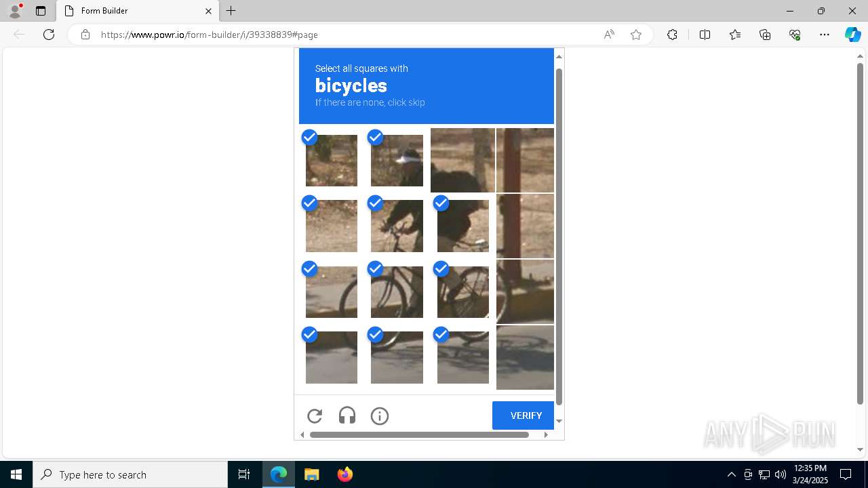Open Collections in Edge

[x=765, y=35]
